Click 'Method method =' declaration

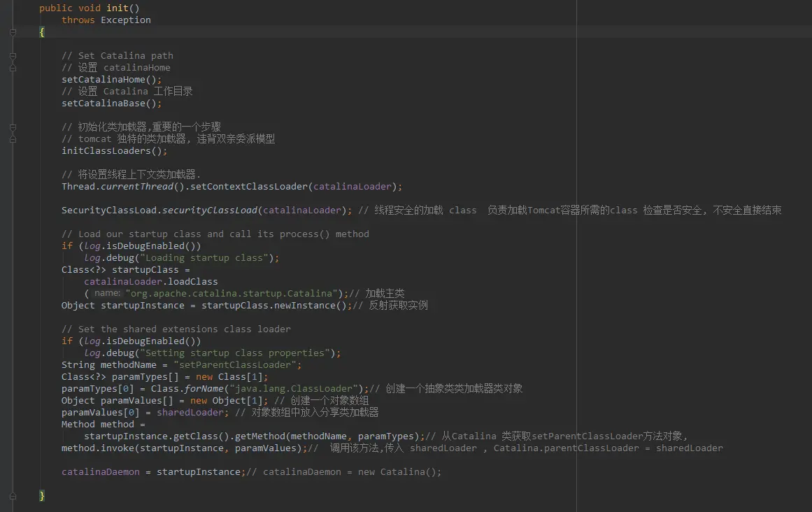point(104,425)
